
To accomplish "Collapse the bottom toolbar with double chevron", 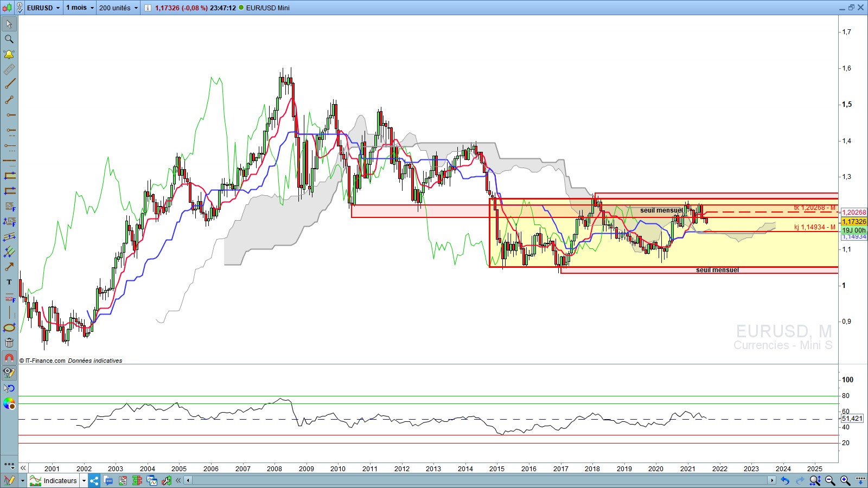I will click(x=178, y=480).
